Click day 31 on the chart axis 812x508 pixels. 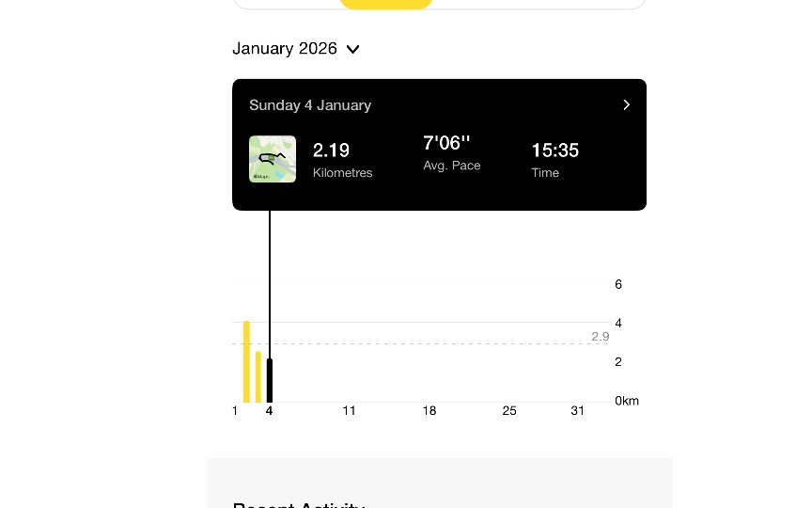(578, 411)
